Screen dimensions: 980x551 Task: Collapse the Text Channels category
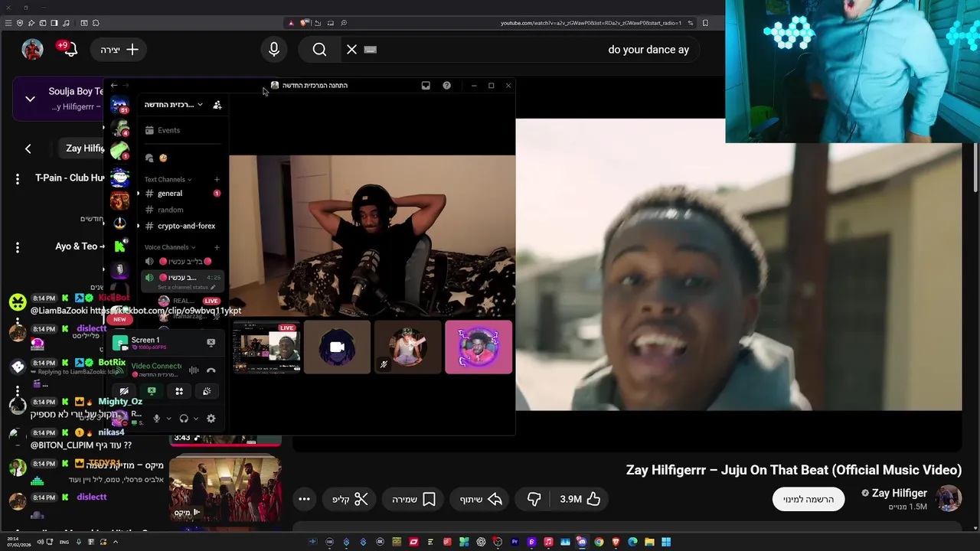[167, 180]
